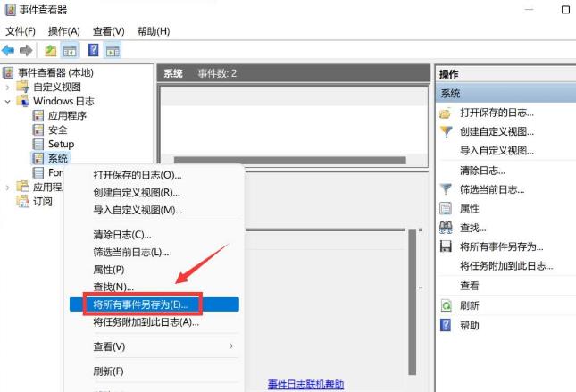Click the green 刷新 icon in actions pane
The height and width of the screenshot is (392, 576).
click(x=446, y=305)
